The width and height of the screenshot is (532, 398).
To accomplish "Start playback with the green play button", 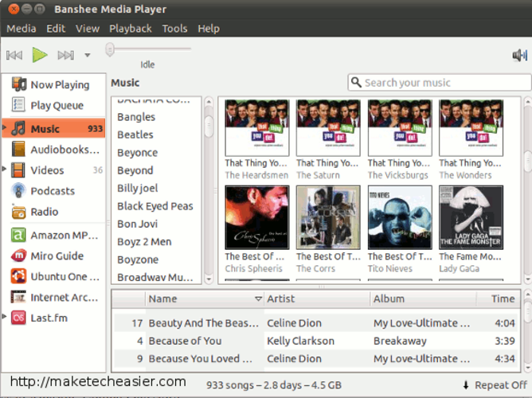I will (40, 55).
